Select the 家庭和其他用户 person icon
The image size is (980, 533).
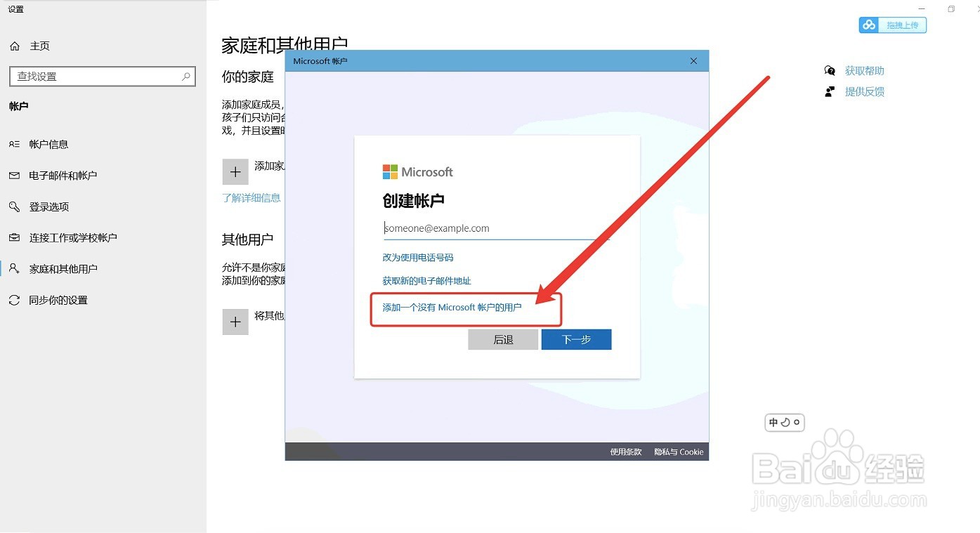[x=15, y=268]
